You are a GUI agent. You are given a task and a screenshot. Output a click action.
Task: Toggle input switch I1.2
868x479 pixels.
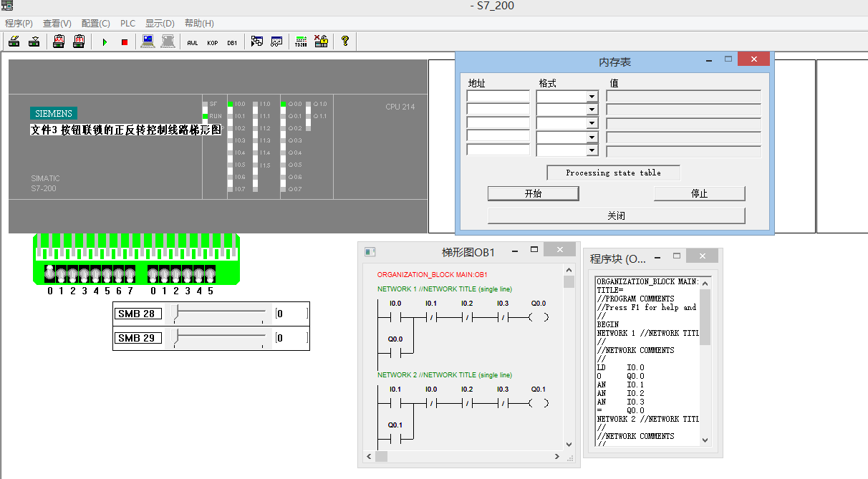pos(175,274)
